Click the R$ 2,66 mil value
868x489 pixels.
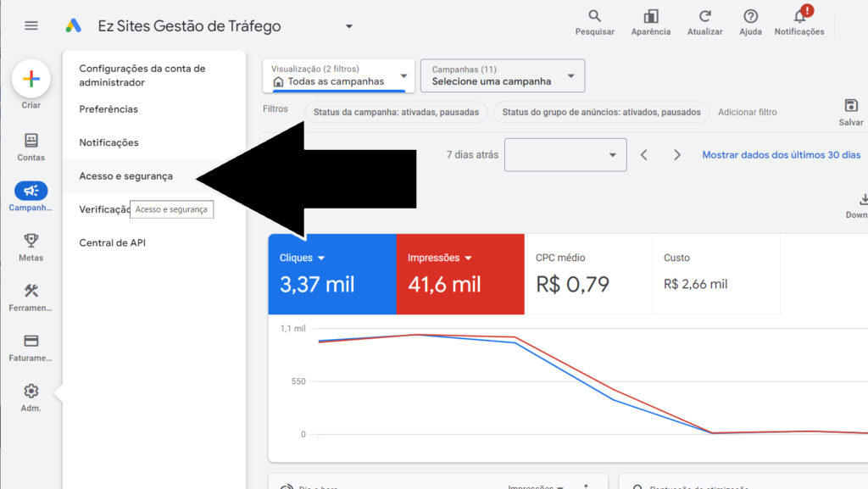(695, 284)
